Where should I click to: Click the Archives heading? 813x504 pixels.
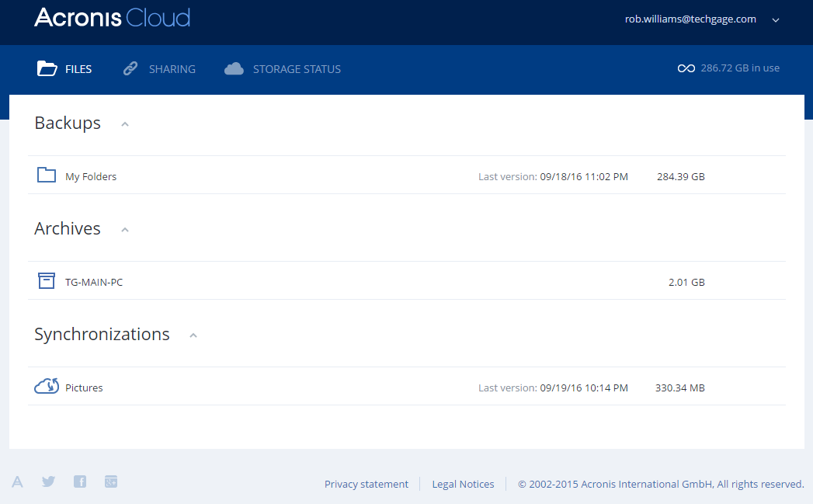(68, 228)
